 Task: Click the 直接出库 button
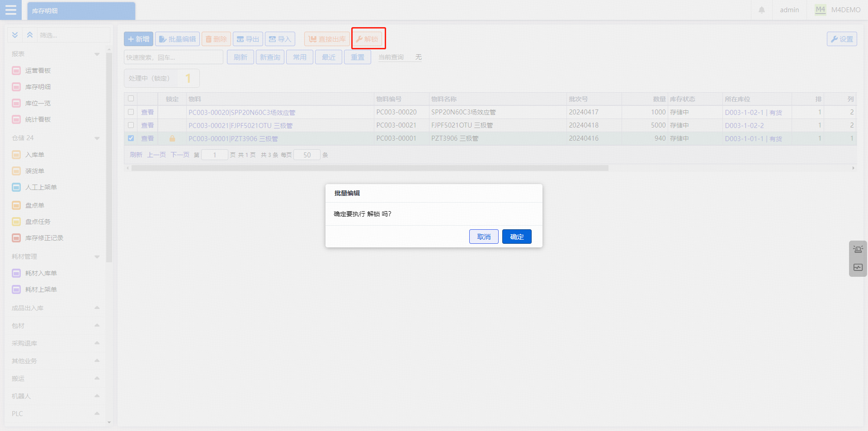(x=327, y=39)
